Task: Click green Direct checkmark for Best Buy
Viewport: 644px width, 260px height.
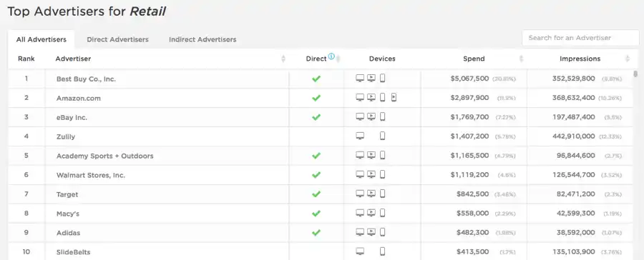Action: pyautogui.click(x=316, y=79)
